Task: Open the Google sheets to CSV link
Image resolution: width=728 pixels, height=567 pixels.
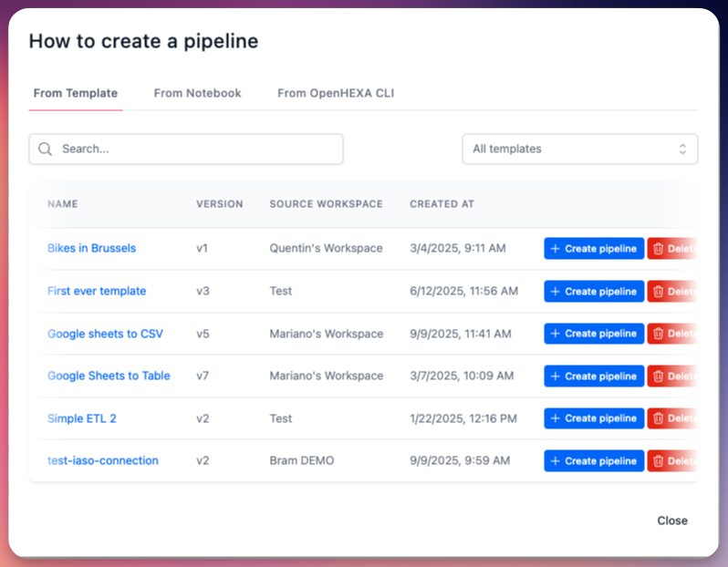Action: coord(105,334)
